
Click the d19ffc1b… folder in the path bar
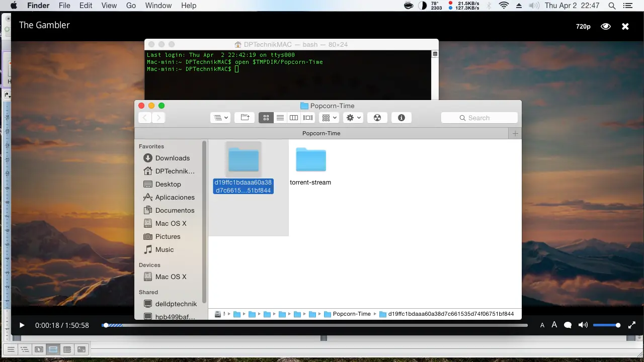pyautogui.click(x=447, y=314)
